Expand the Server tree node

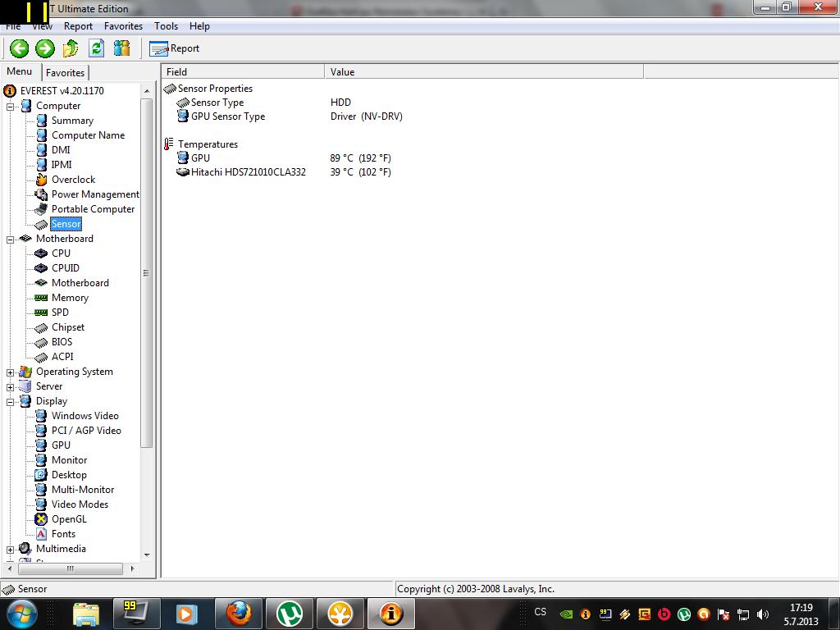(x=10, y=387)
